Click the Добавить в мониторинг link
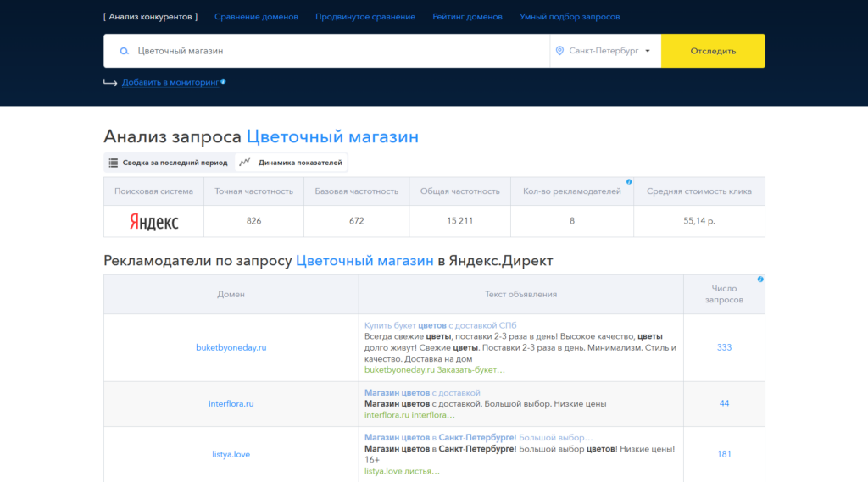Image resolution: width=868 pixels, height=482 pixels. click(170, 82)
